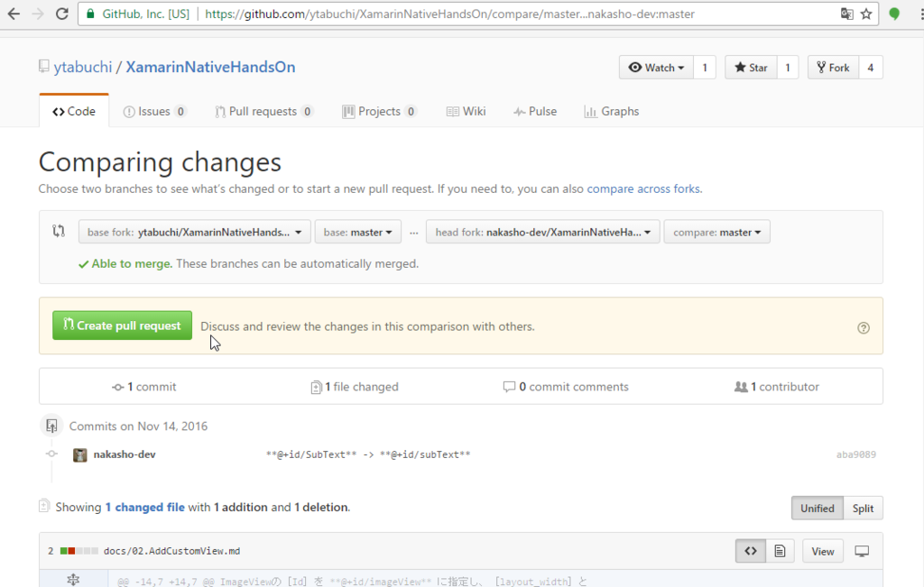Switch to the Issues tab

coord(155,111)
